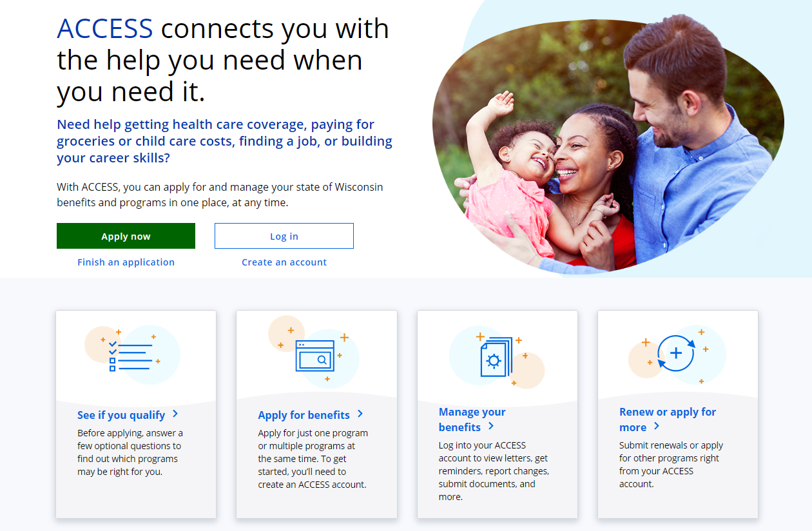
Task: Open the Manage your benefits heading link
Action: point(472,420)
